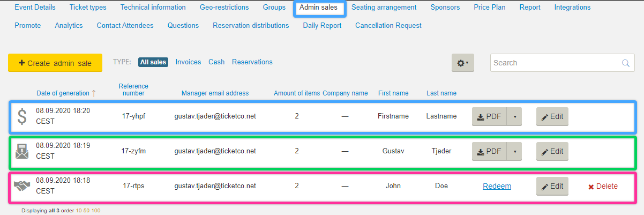Viewport: 644px width, 215px height.
Task: Create a new admin sale
Action: tap(55, 63)
